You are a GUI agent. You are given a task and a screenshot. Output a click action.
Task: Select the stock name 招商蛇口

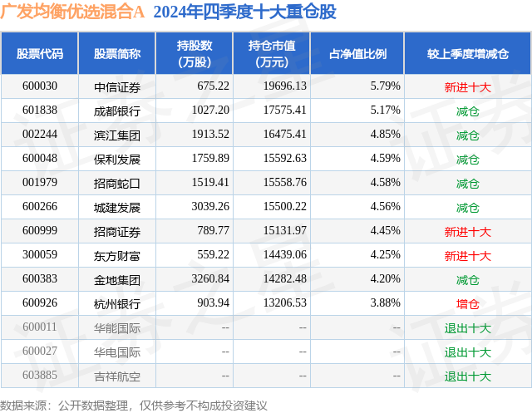[117, 184]
